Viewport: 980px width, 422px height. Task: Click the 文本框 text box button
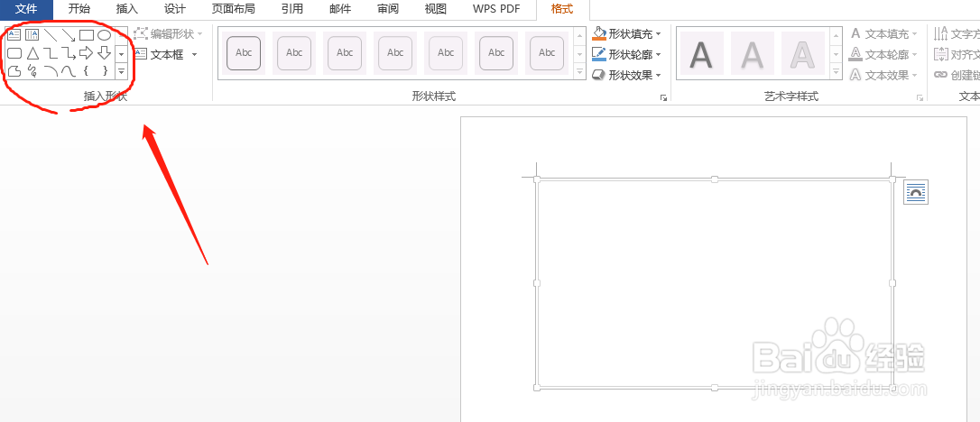pos(166,54)
